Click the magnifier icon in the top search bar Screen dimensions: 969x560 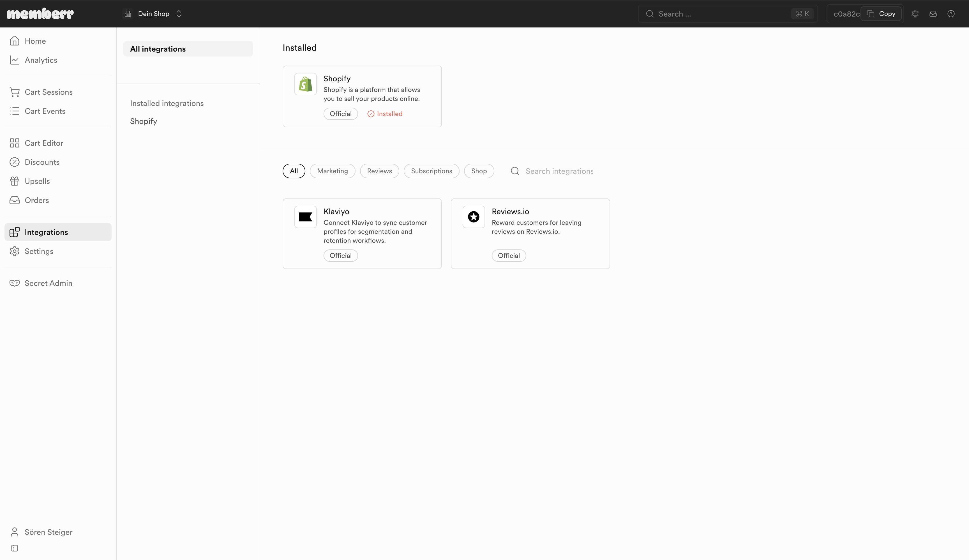(x=650, y=14)
